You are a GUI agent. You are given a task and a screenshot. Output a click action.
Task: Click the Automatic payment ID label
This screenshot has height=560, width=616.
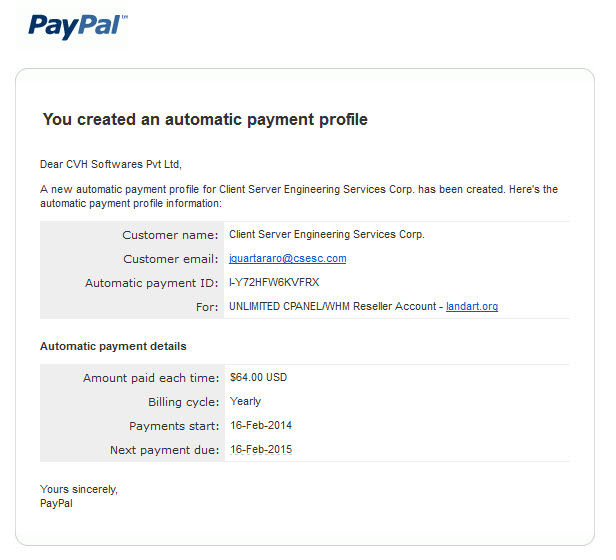(152, 283)
